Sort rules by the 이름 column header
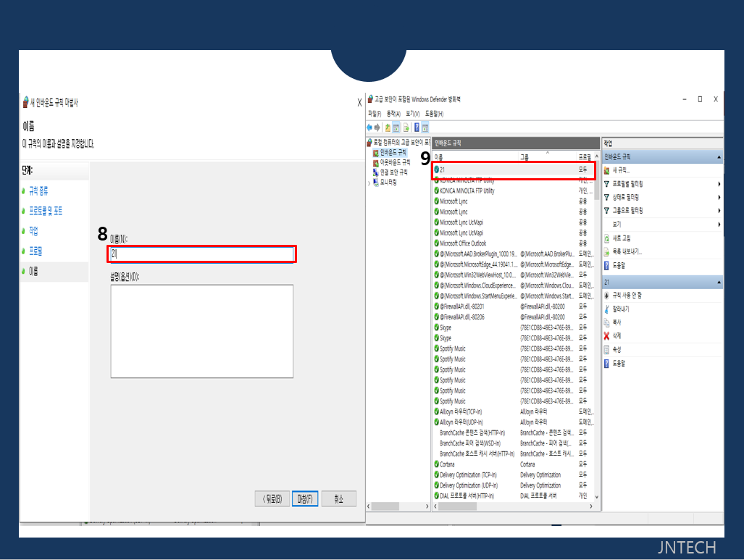The width and height of the screenshot is (744, 560). click(x=475, y=157)
